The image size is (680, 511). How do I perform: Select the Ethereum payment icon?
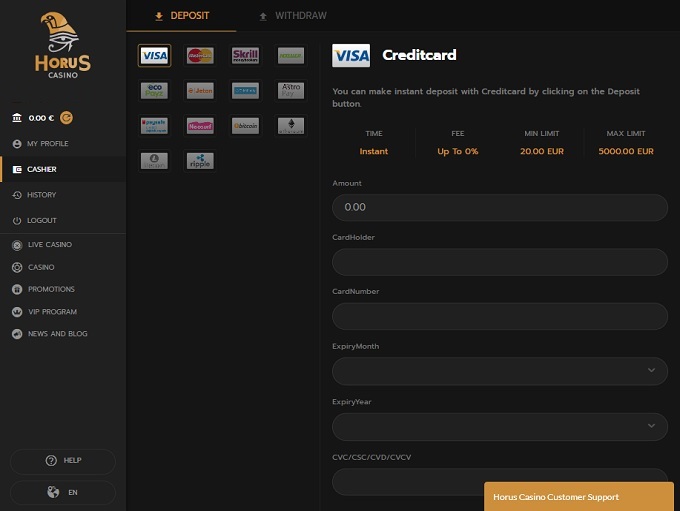pos(290,126)
